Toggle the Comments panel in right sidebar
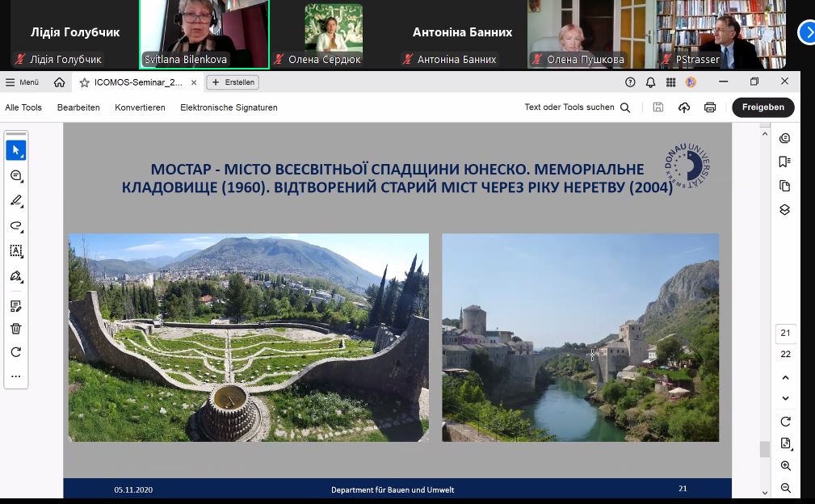815x504 pixels. (784, 138)
